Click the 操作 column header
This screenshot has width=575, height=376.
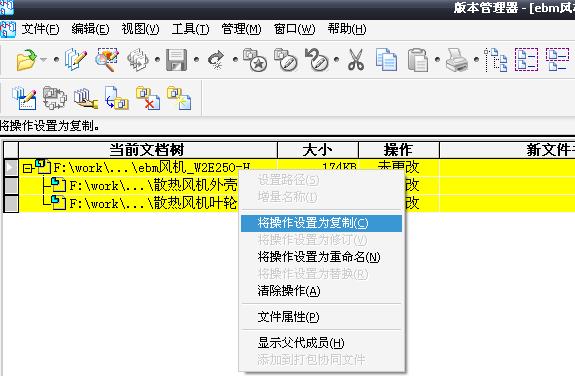[399, 150]
